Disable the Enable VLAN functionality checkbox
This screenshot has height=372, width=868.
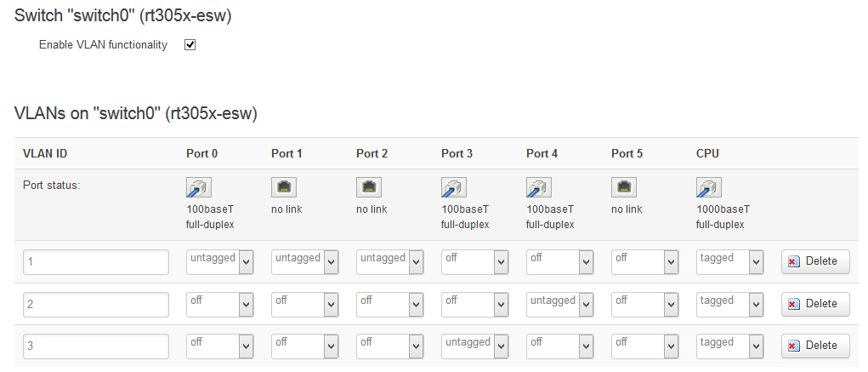tap(190, 44)
